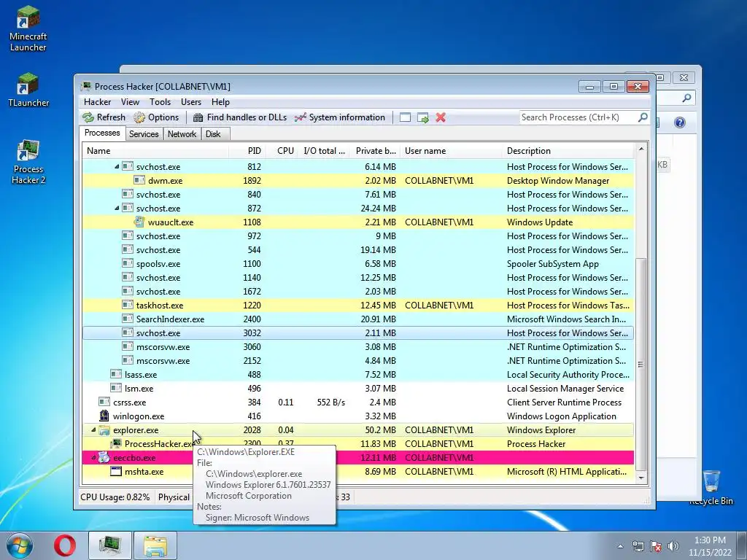Open the View menu

tap(130, 102)
